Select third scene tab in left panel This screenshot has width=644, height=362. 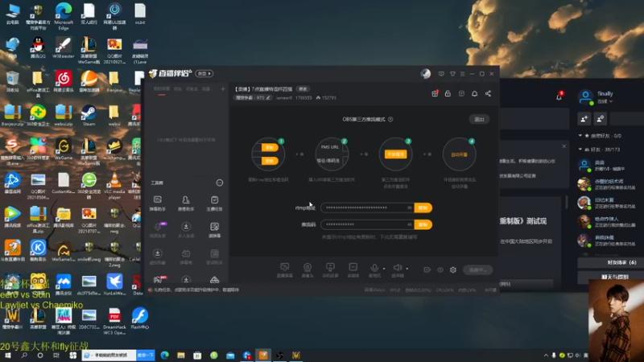coord(192,89)
